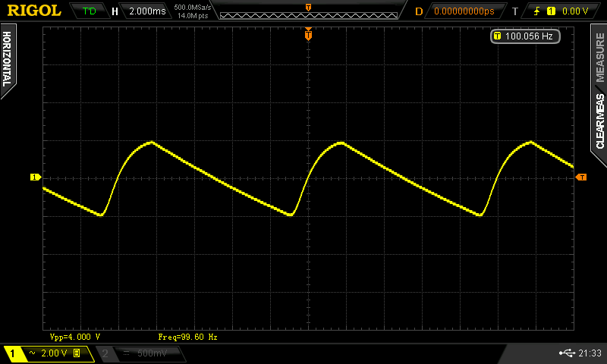Click the RIGOL logo
Screen dimensions: 607x364
[34, 11]
